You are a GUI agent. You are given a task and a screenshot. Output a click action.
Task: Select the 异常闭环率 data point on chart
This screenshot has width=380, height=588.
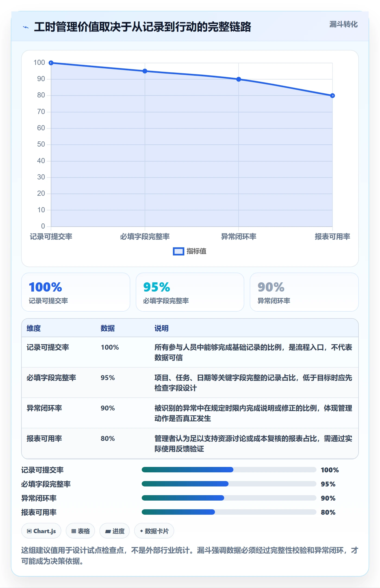pyautogui.click(x=239, y=79)
